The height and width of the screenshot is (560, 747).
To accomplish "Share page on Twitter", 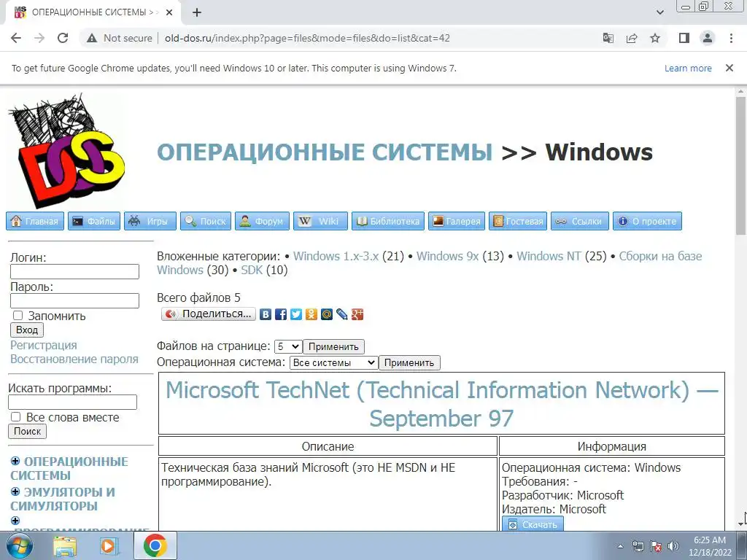I will pyautogui.click(x=296, y=314).
